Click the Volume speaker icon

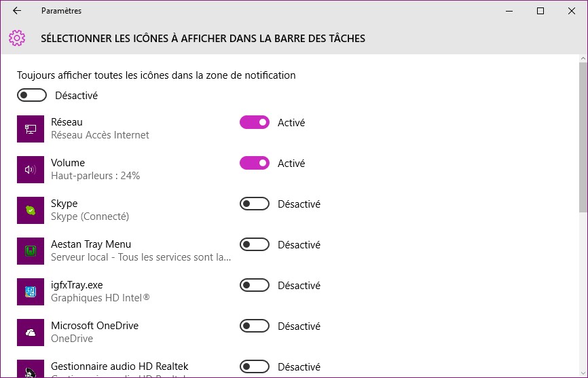(31, 170)
